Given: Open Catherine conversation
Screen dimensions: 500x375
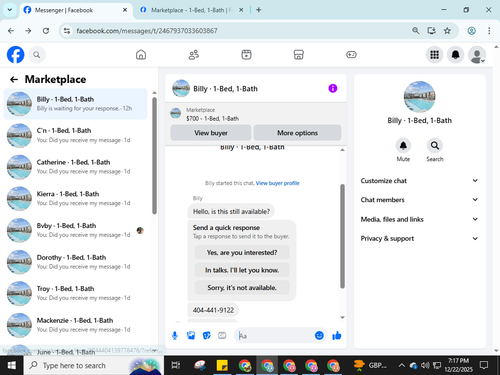Looking at the screenshot, I should click(x=75, y=167).
